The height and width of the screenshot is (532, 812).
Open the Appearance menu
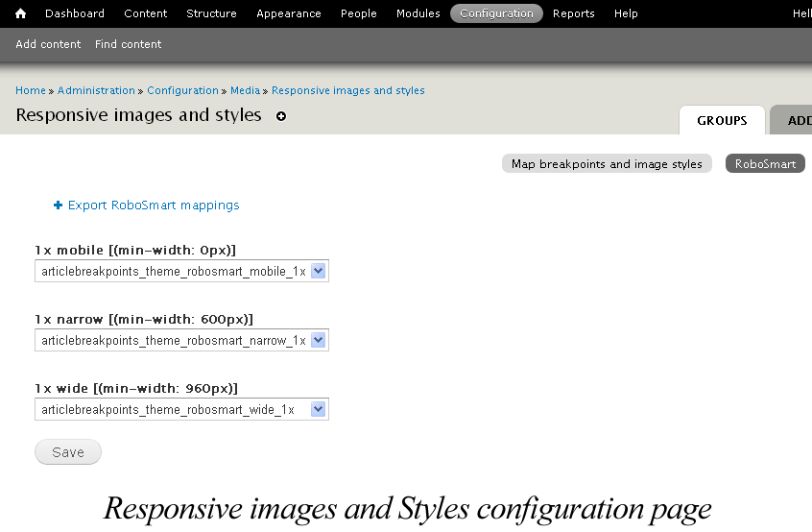coord(289,13)
